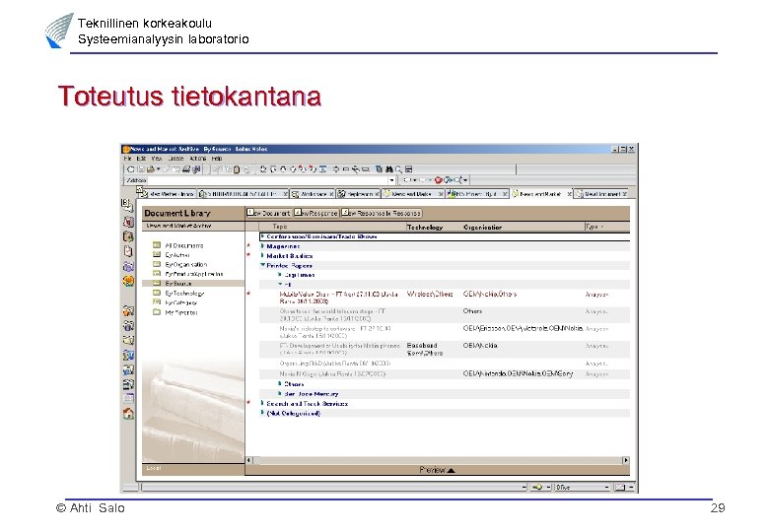Expand the Magazines category
This screenshot has width=769, height=532.
pyautogui.click(x=263, y=246)
